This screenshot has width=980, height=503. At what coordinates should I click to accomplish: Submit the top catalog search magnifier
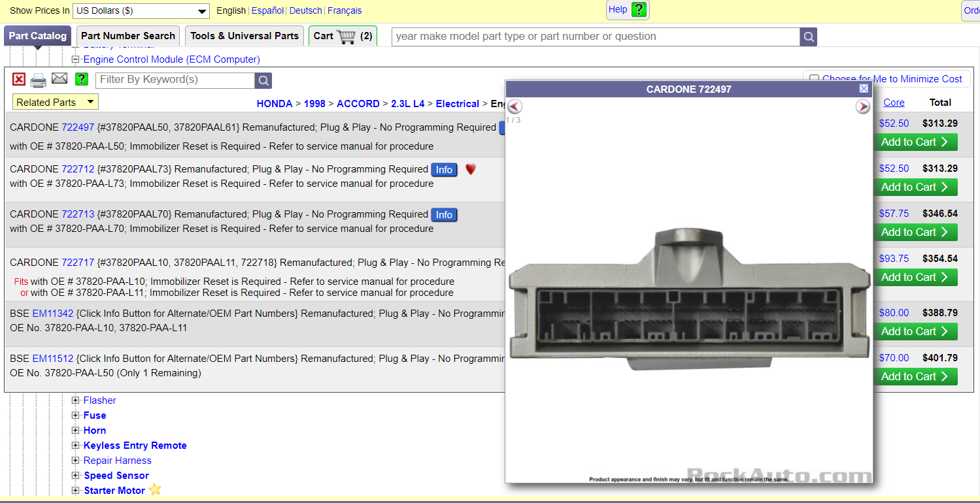coord(809,37)
